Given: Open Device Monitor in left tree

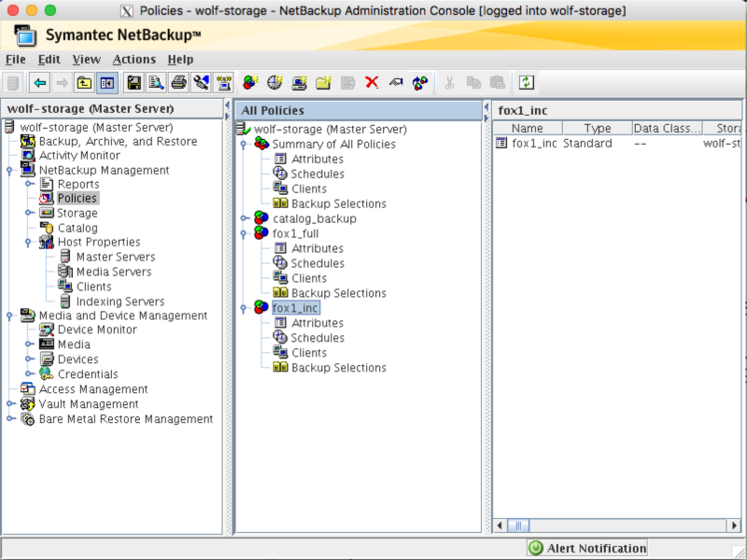Looking at the screenshot, I should pos(97,329).
